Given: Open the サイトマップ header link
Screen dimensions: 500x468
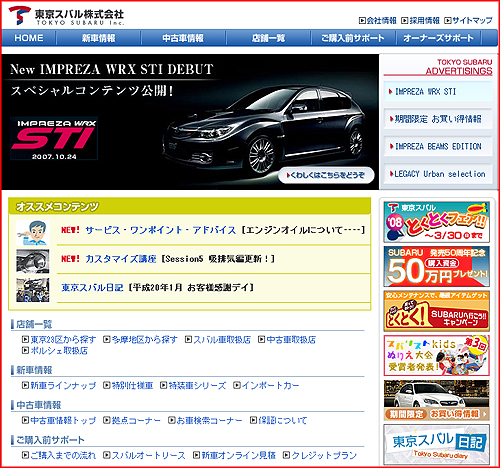Looking at the screenshot, I should point(468,21).
